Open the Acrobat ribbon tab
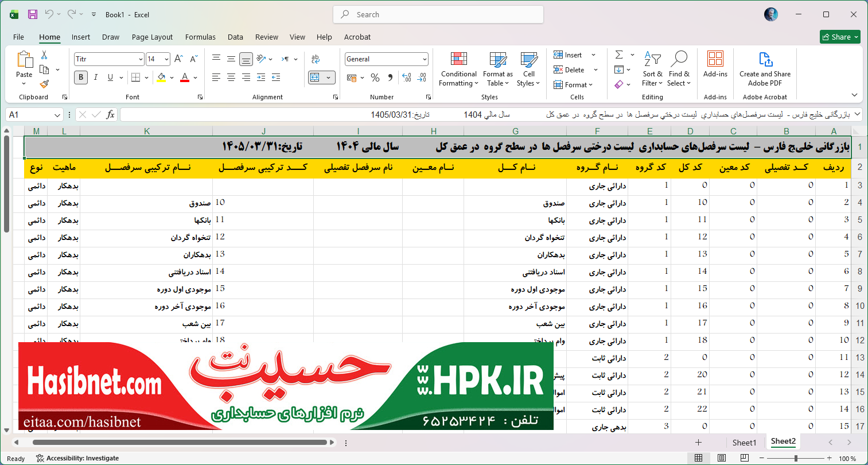Image resolution: width=868 pixels, height=465 pixels. 357,37
